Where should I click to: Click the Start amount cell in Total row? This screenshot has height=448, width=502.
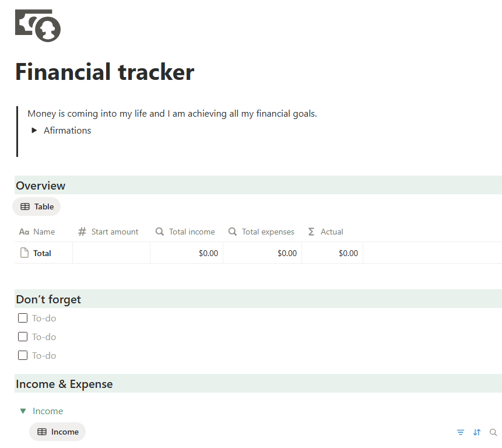(111, 253)
